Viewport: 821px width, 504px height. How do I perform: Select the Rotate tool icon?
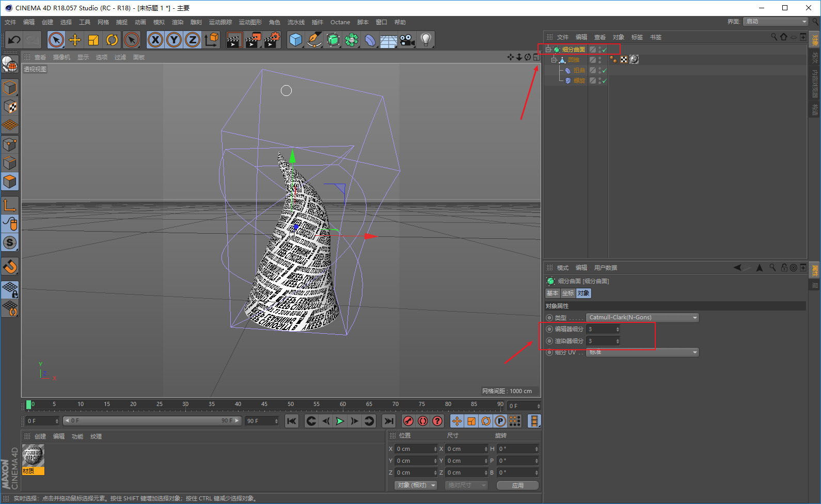tap(112, 40)
